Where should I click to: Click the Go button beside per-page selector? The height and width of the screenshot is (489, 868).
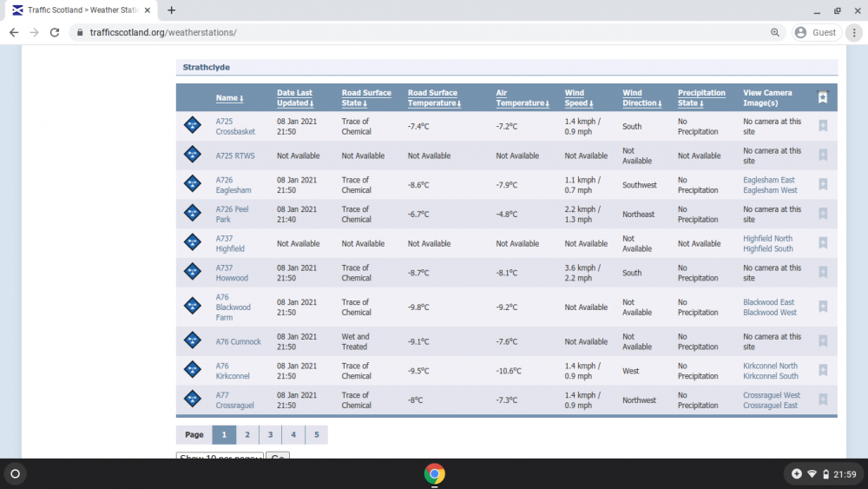pyautogui.click(x=278, y=456)
